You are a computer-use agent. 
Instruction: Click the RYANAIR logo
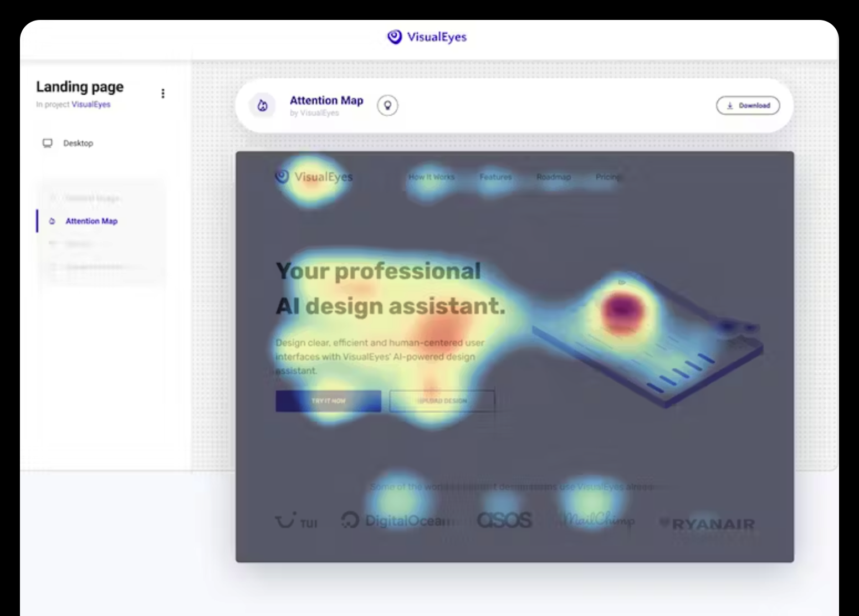click(707, 523)
